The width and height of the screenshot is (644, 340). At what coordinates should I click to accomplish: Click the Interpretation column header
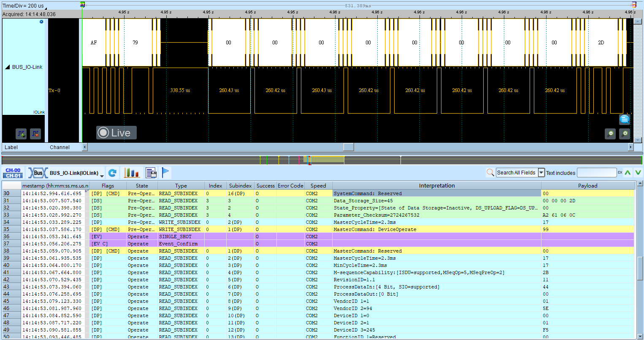coord(437,185)
